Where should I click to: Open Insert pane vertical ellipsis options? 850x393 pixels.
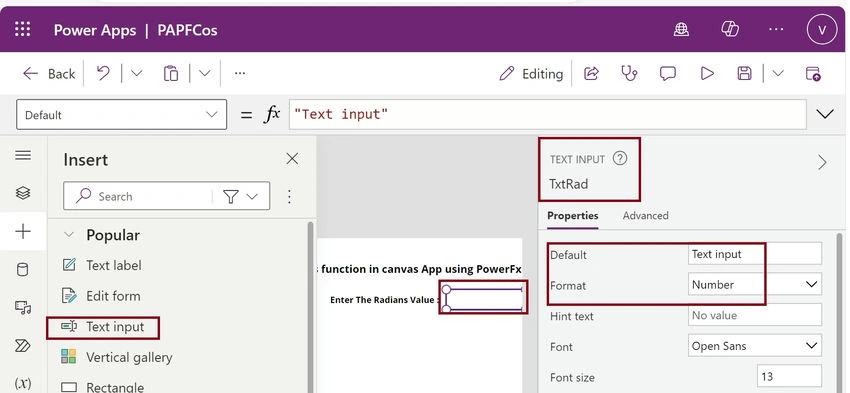pyautogui.click(x=289, y=196)
